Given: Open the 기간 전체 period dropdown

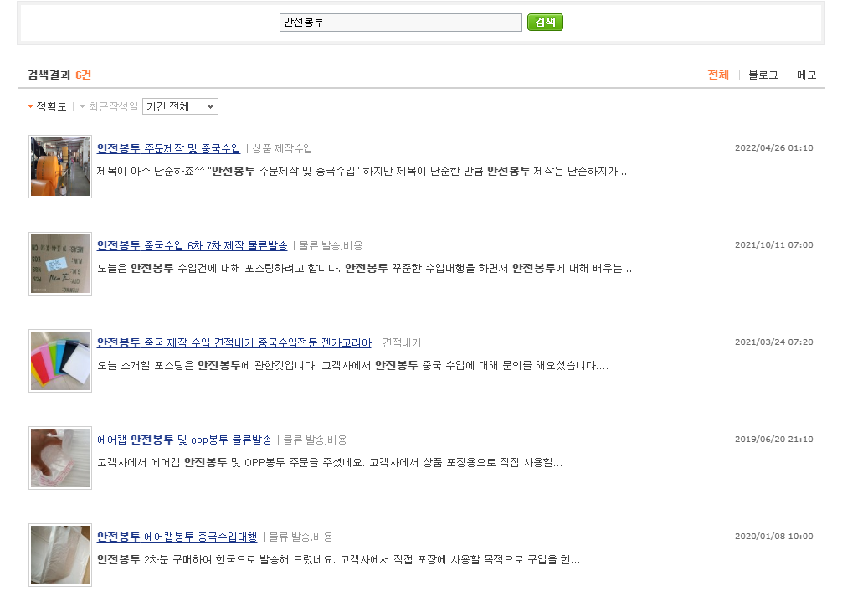Looking at the screenshot, I should [x=180, y=107].
